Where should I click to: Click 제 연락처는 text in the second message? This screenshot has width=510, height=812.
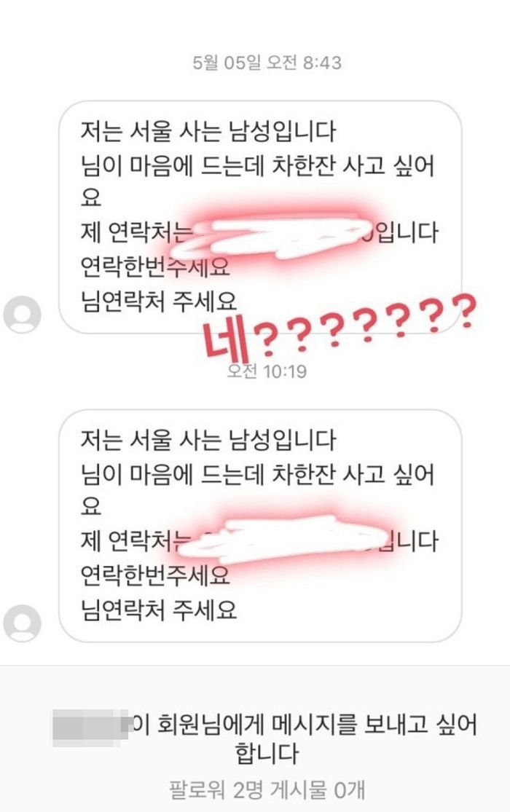[134, 541]
